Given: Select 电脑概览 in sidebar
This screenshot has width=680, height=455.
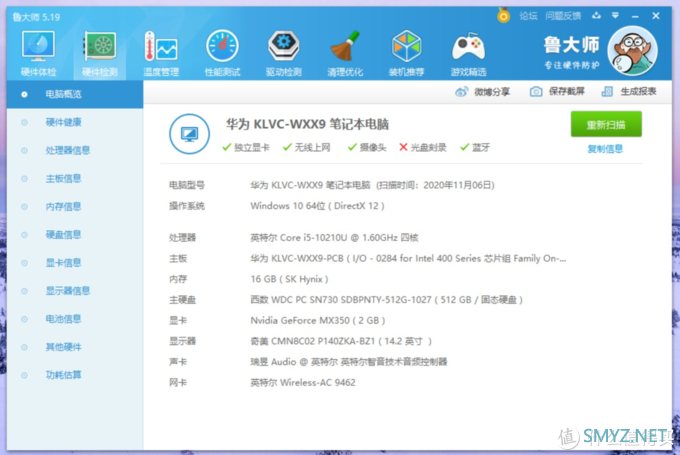Looking at the screenshot, I should coord(75,94).
